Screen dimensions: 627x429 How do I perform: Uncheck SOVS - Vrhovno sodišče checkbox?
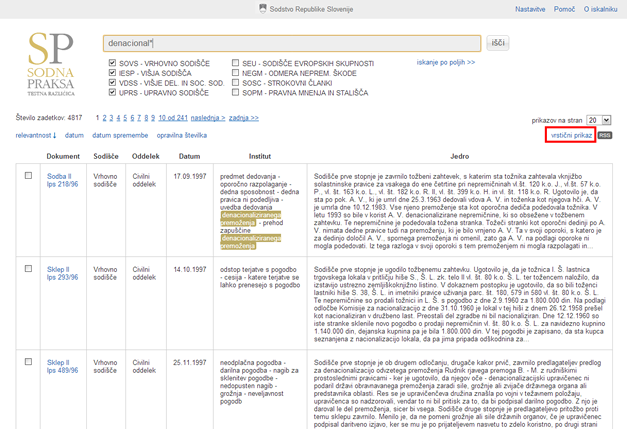112,63
